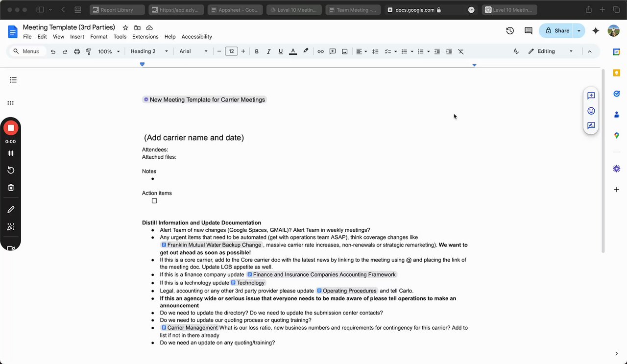This screenshot has height=364, width=627.
Task: Click the Share button
Action: click(556, 30)
